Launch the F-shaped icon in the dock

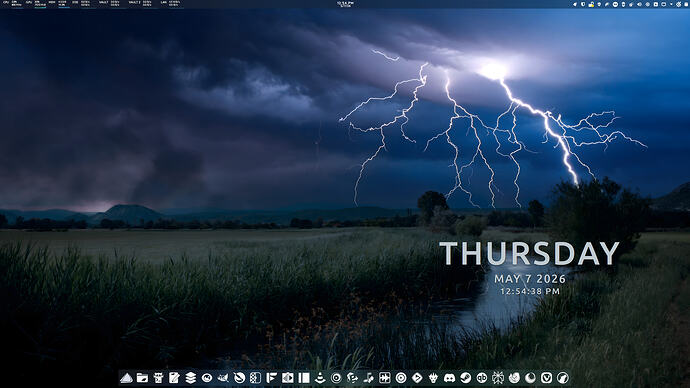pos(272,378)
